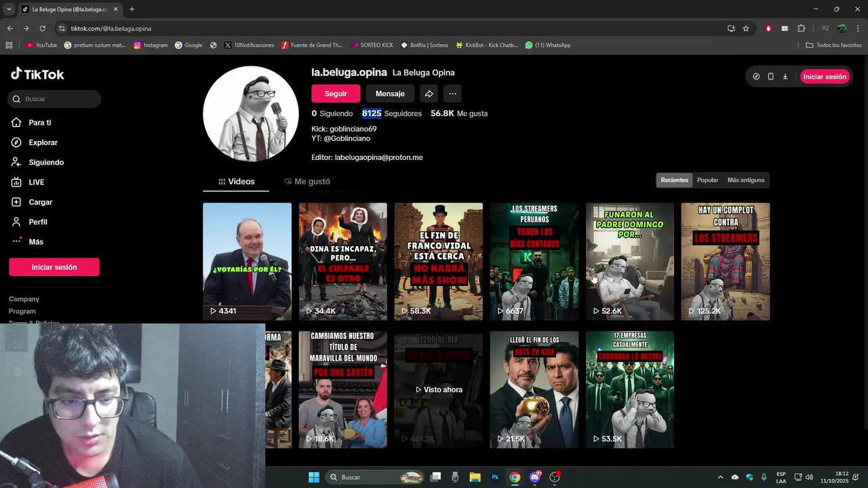Open Hay un complot contra streamers video

click(726, 262)
